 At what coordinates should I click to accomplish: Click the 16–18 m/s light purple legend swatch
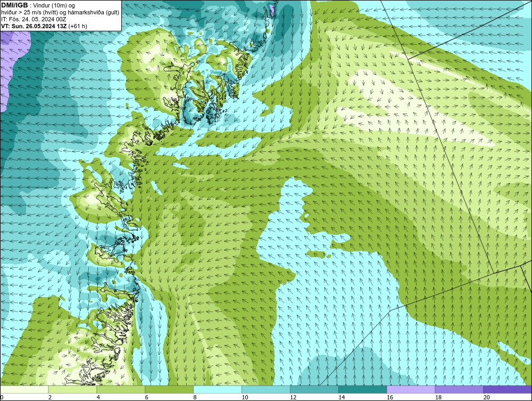coord(411,389)
